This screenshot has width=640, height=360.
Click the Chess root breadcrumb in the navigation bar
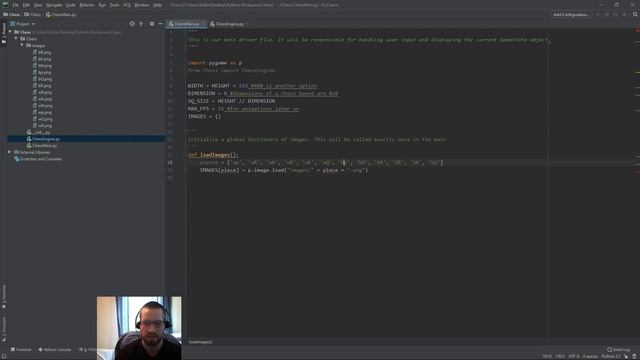click(11, 14)
